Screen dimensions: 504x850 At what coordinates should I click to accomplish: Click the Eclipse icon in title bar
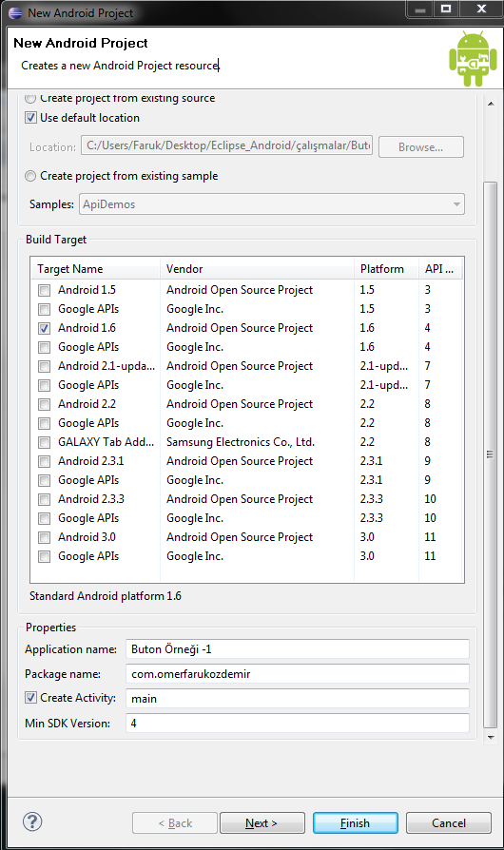tap(16, 13)
